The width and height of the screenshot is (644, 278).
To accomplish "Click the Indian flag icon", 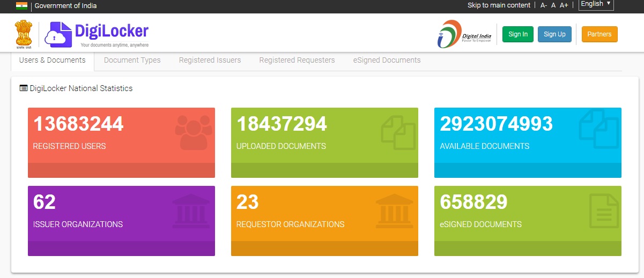I will coord(21,6).
